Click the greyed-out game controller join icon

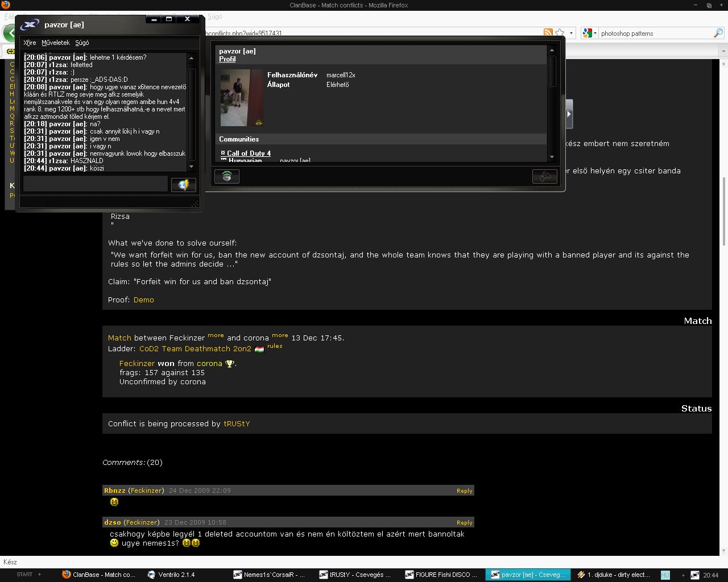click(544, 176)
